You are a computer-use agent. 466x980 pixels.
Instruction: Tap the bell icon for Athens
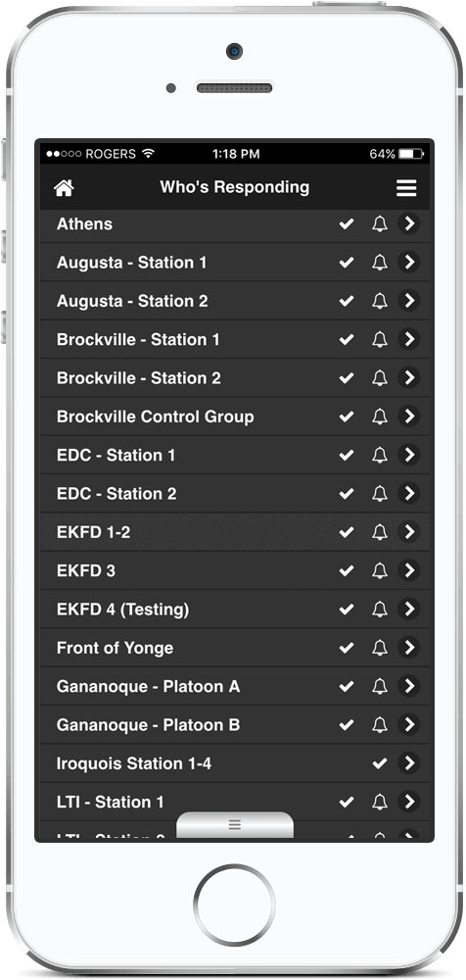coord(380,223)
